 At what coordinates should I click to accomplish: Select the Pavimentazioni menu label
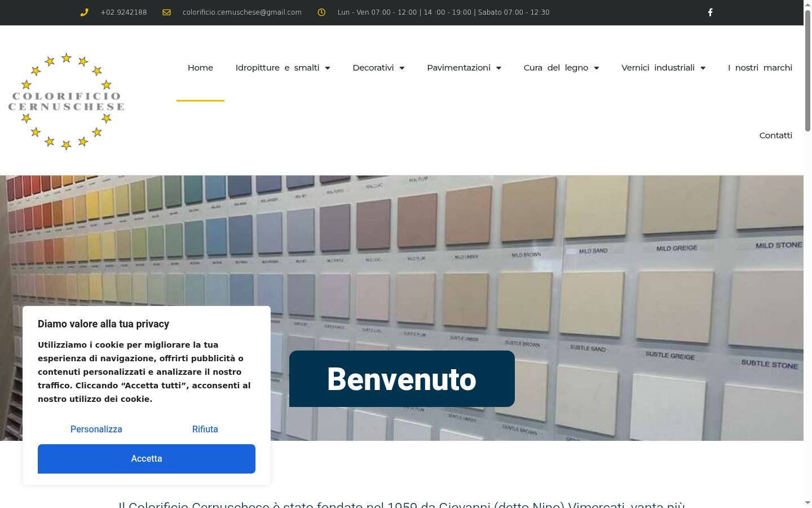click(x=458, y=68)
